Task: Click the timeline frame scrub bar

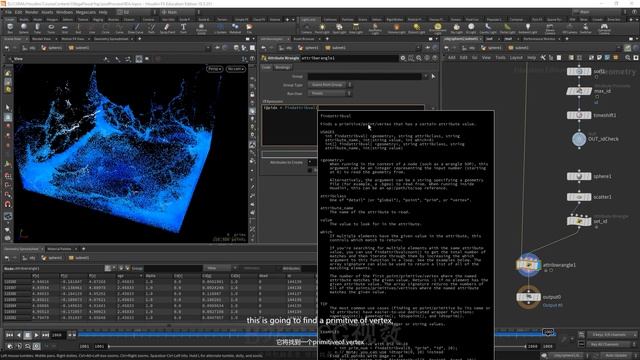Action: tap(316, 334)
